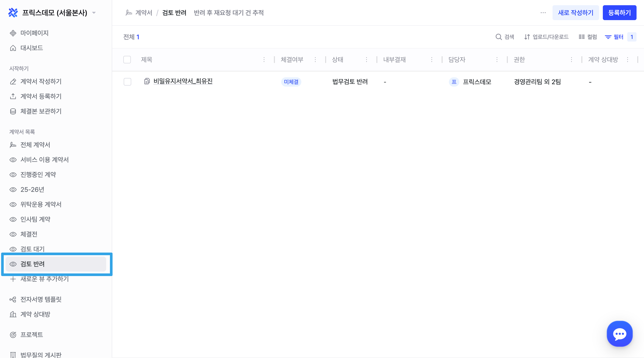Viewport: 644px width, 358px height.
Task: Click the 새로 작성하기 button
Action: tap(575, 13)
